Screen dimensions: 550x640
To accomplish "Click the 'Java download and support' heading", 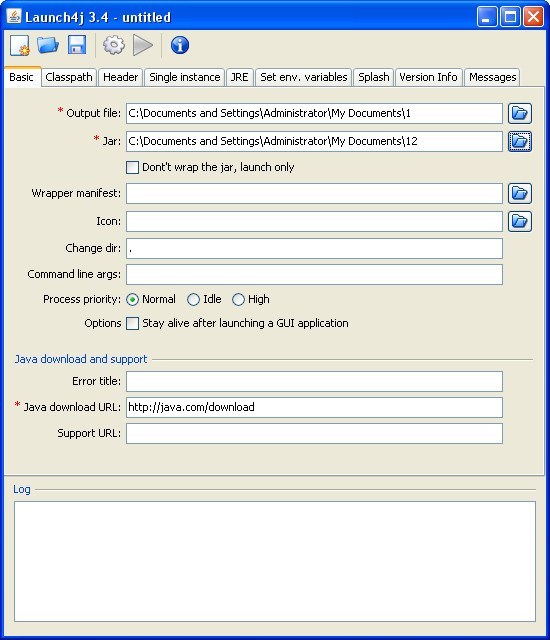I will point(81,359).
